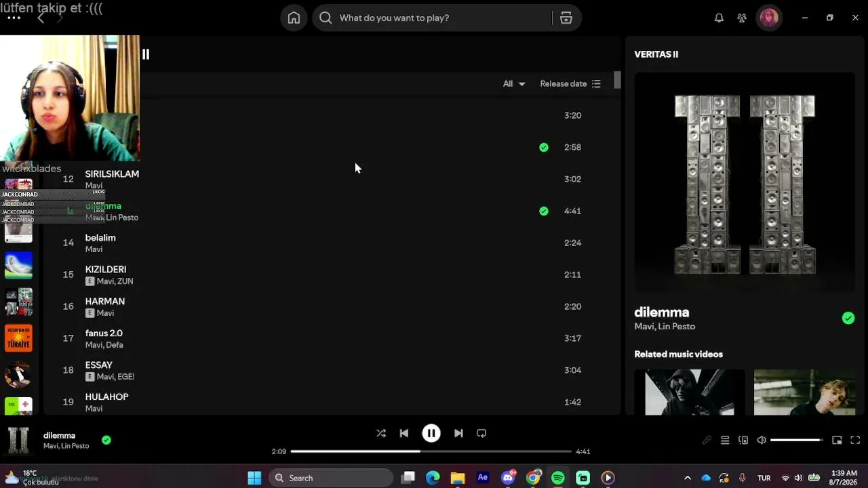Open File Explorer from taskbar
Image resolution: width=868 pixels, height=488 pixels.
coord(458,478)
